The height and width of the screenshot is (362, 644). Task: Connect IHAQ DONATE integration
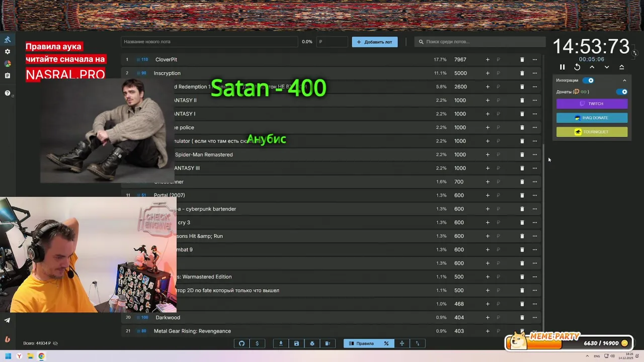click(x=592, y=118)
